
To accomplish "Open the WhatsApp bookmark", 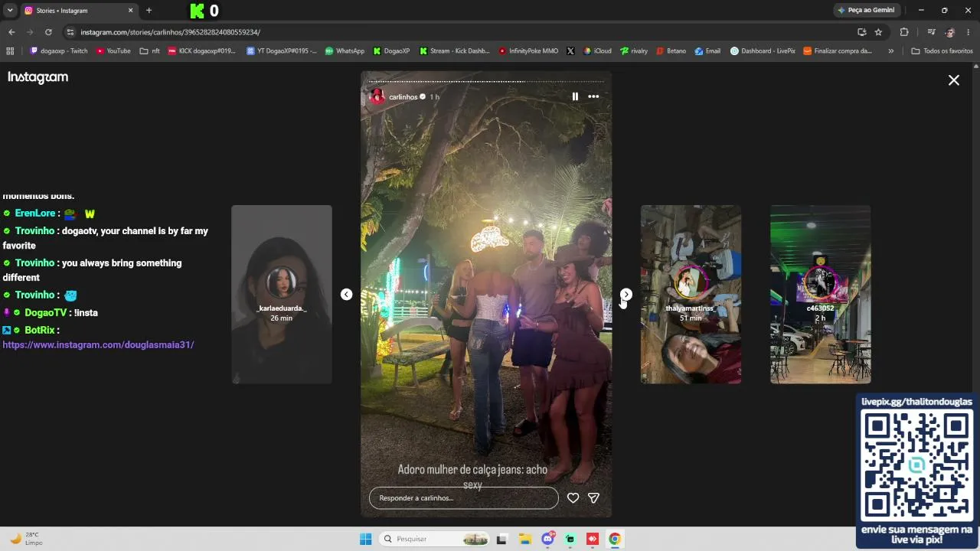I will tap(345, 51).
